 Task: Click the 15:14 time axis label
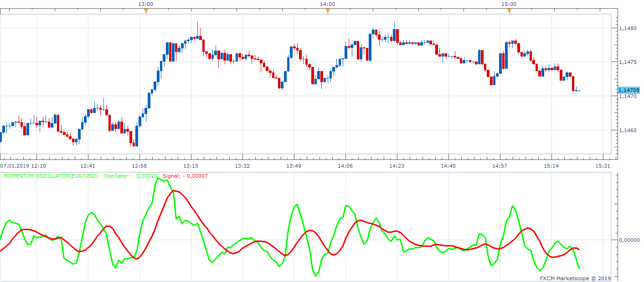[x=551, y=166]
